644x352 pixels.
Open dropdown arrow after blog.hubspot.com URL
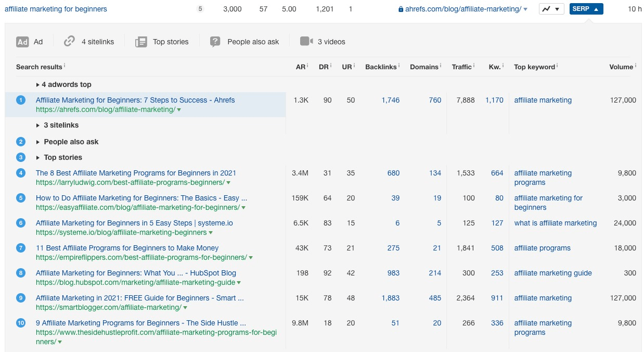click(x=239, y=283)
